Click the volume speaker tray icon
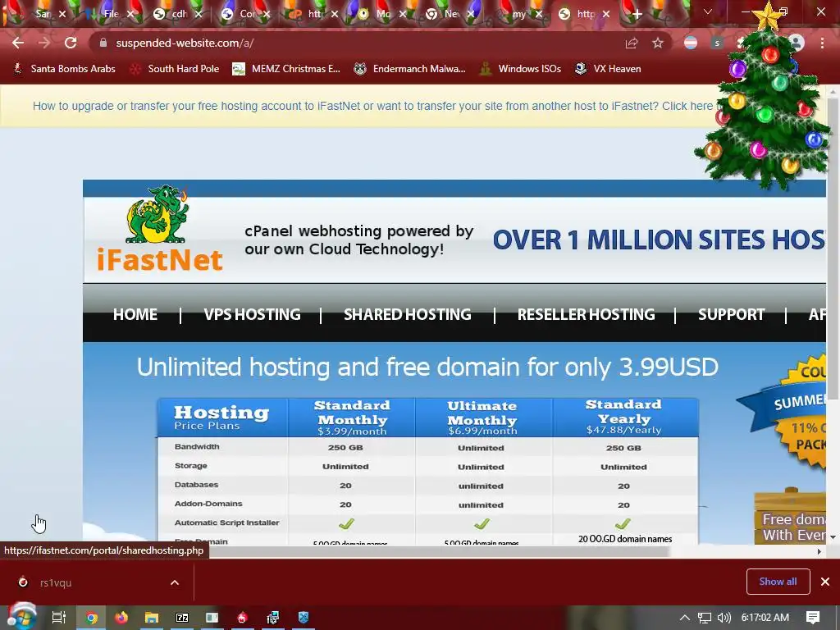 724,618
